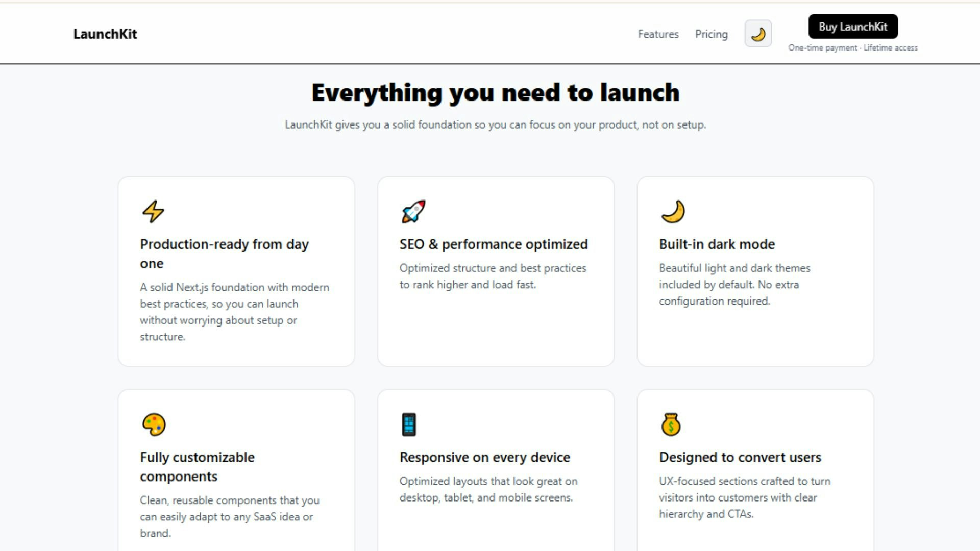Click the 'Built-in dark mode' card title

(717, 244)
